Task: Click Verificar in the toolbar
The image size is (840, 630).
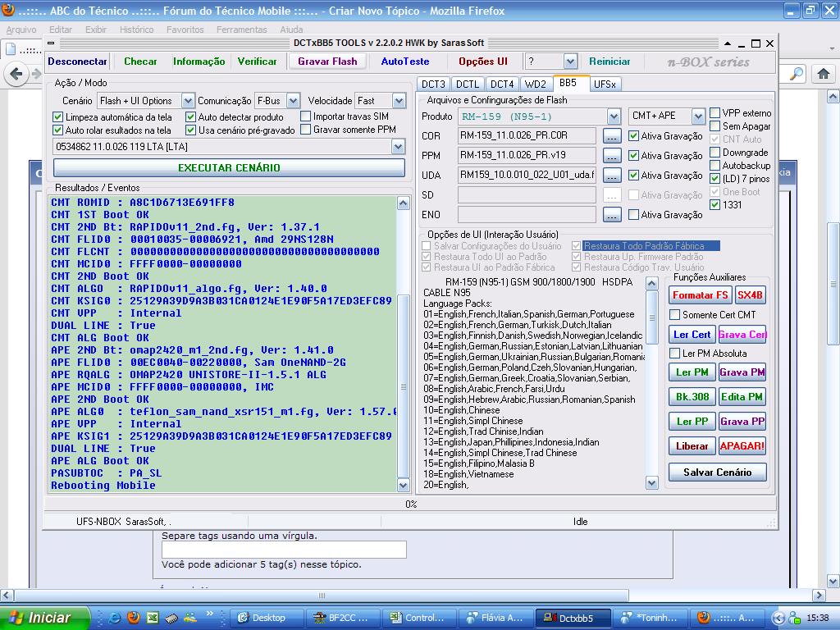Action: tap(257, 62)
